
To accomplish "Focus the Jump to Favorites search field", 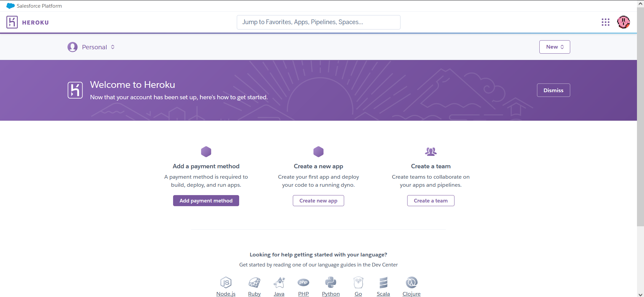I will click(318, 22).
